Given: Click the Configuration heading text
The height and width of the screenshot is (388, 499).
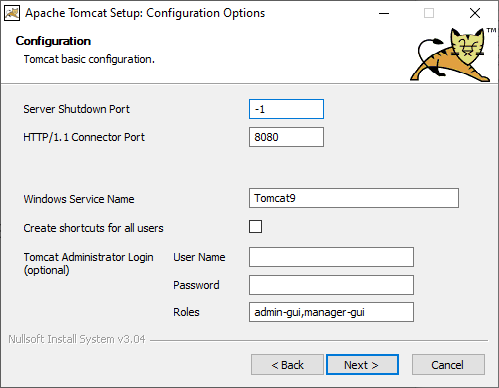Looking at the screenshot, I should point(53,41).
